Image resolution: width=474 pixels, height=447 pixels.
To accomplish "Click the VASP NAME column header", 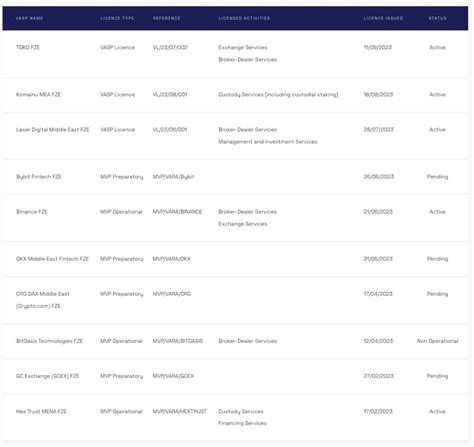I will [x=29, y=18].
